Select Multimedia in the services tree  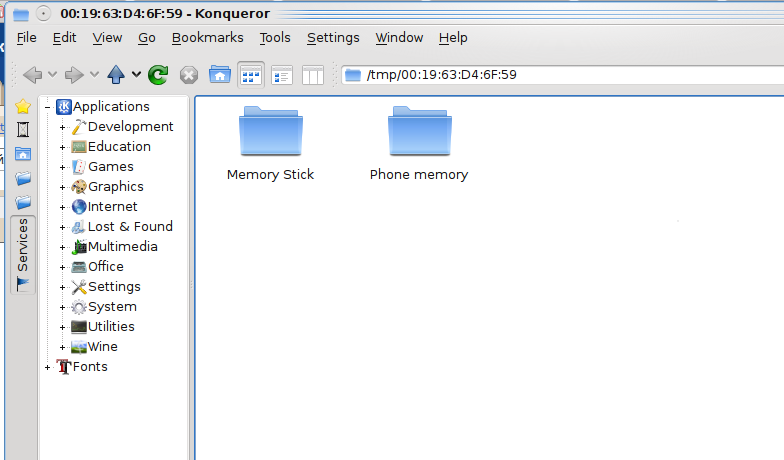pos(114,246)
